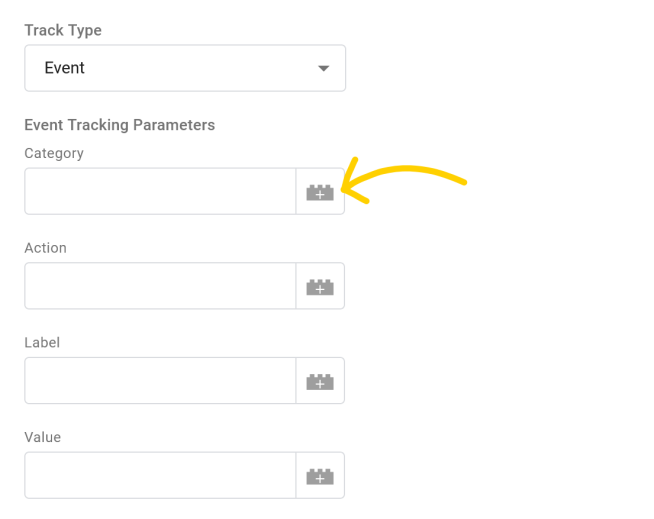Click the Track Type label
This screenshot has height=519, width=654.
tap(63, 31)
